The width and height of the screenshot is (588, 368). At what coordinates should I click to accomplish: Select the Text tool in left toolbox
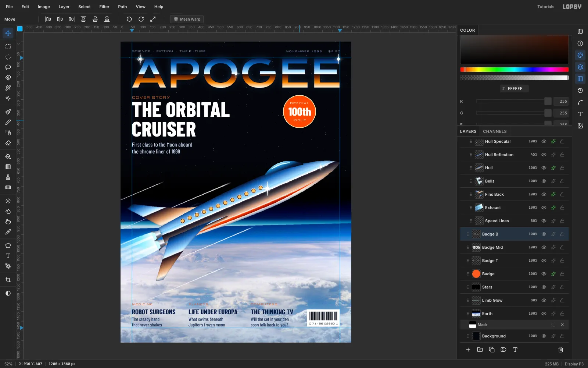tap(8, 256)
